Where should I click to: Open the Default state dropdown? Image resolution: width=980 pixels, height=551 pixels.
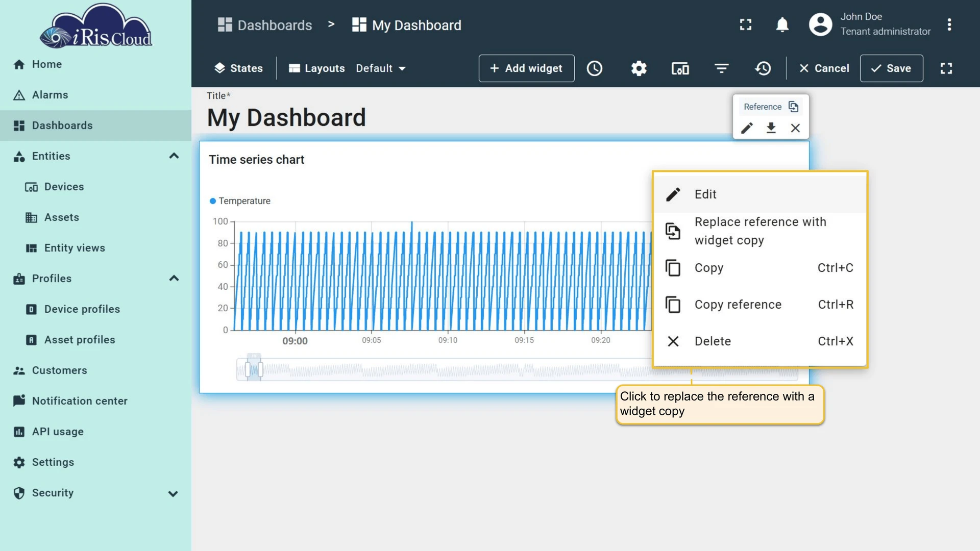(x=381, y=68)
